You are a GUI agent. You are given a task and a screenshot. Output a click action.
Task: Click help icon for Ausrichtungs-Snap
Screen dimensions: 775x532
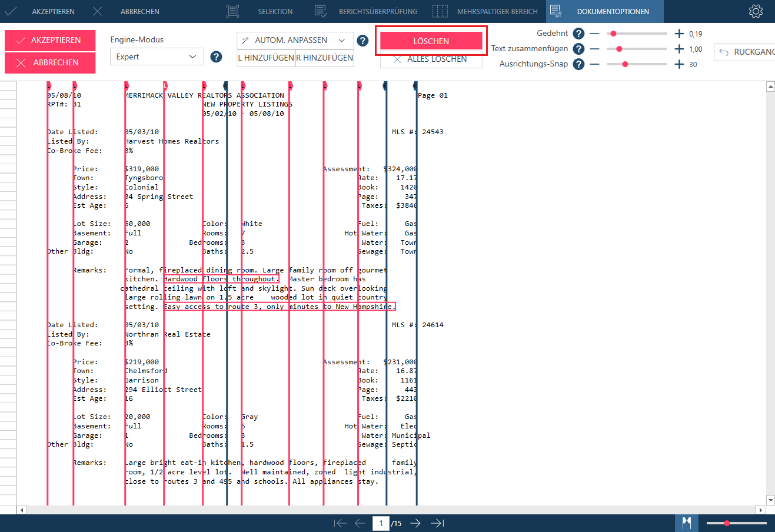[x=578, y=64]
